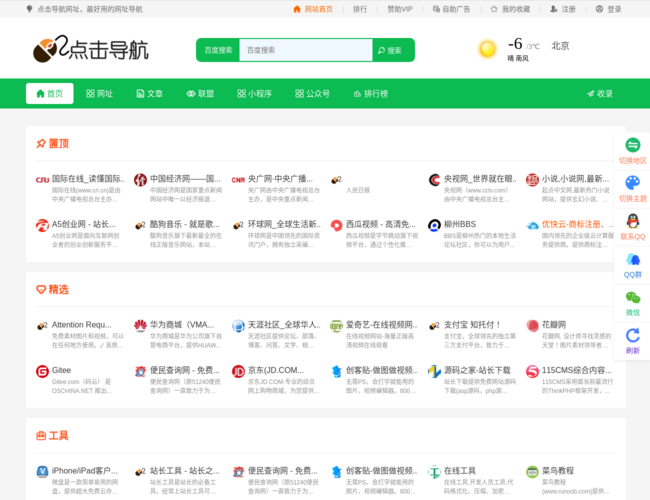Click the 国际在线 CRI site icon

coord(42,180)
